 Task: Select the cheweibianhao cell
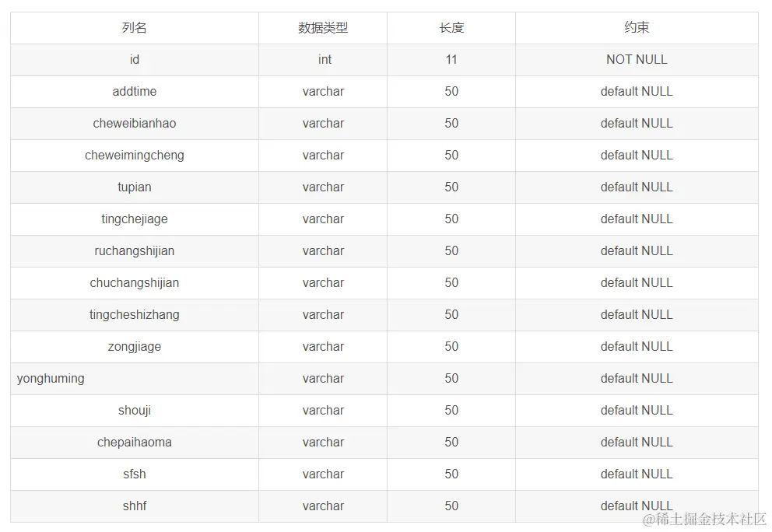coord(135,124)
